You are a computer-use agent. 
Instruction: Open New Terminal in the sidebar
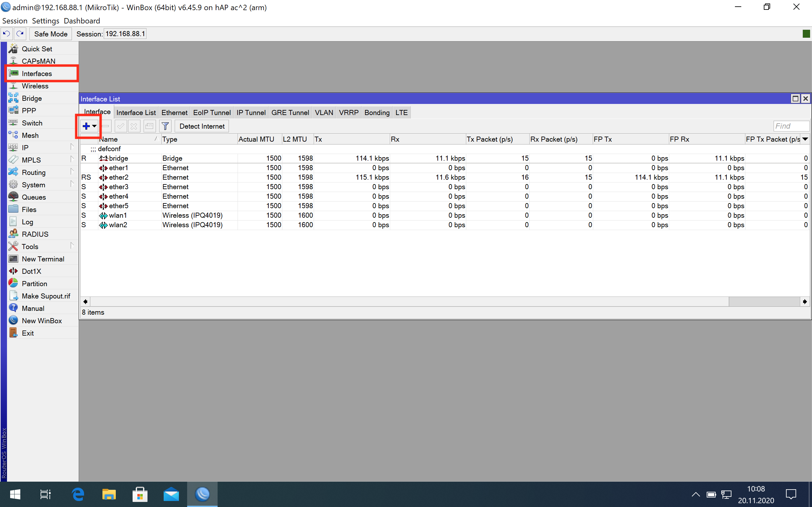tap(43, 259)
